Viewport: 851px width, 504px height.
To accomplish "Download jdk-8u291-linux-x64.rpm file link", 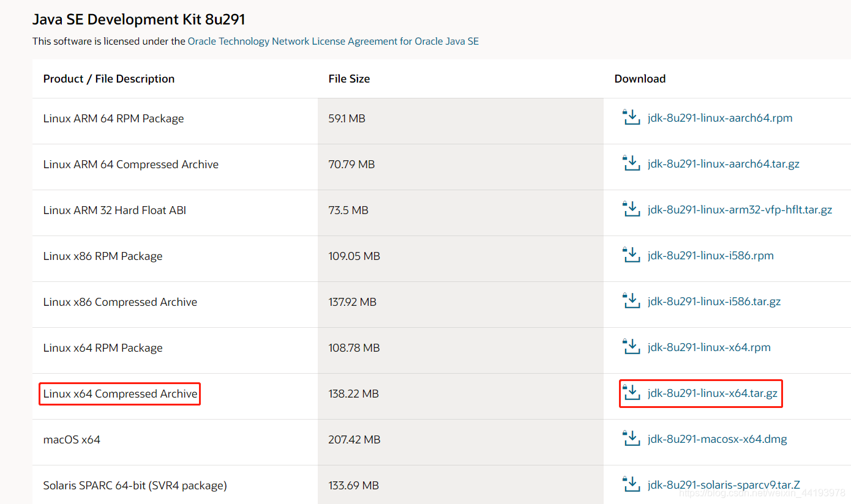I will [709, 347].
